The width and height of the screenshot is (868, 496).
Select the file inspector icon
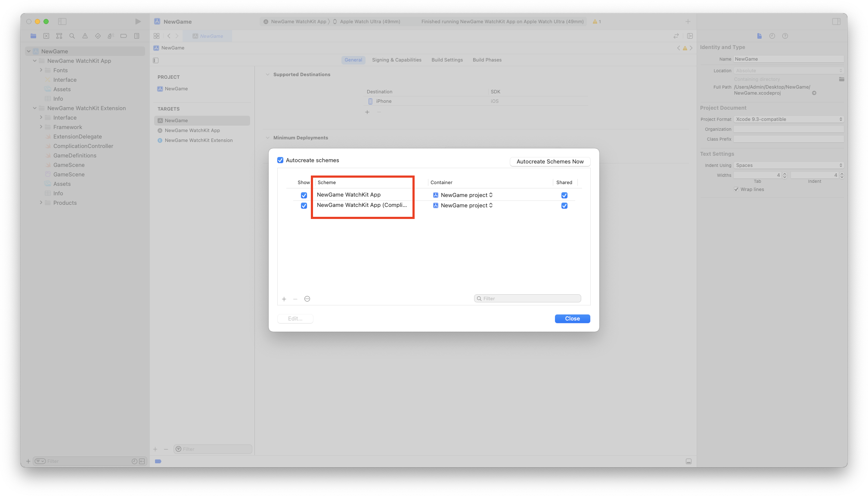coord(759,36)
